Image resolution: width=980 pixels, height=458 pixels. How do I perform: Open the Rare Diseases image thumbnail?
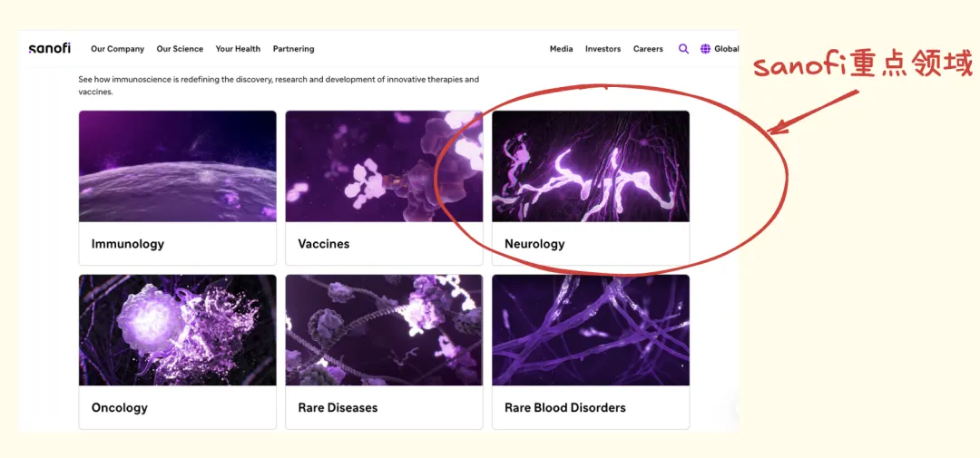click(x=384, y=330)
